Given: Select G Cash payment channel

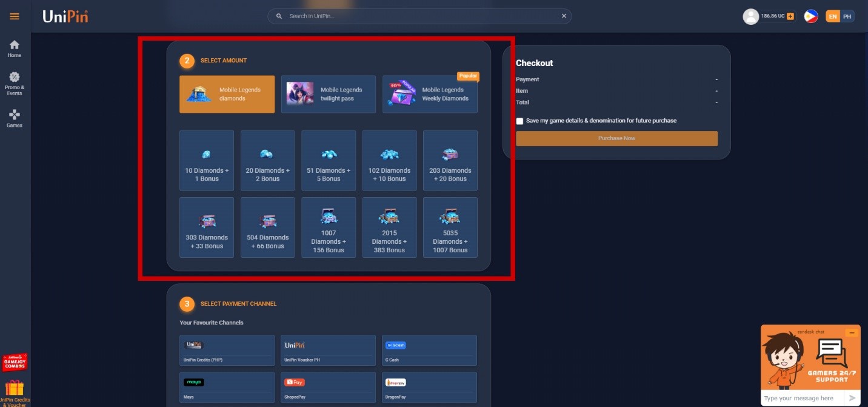Looking at the screenshot, I should 430,351.
